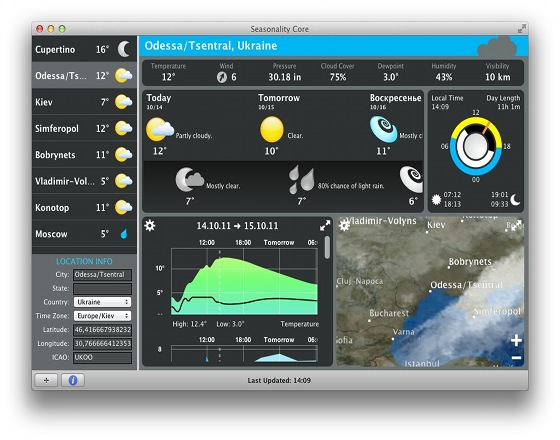Click the ICAO field showing UKOO
This screenshot has width=560, height=440.
[102, 358]
